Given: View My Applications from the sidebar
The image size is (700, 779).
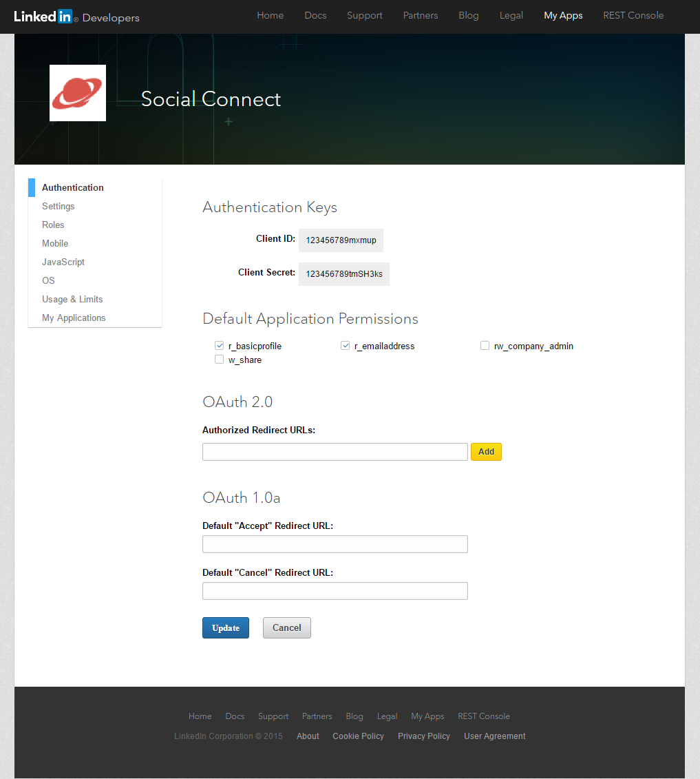Looking at the screenshot, I should [74, 318].
